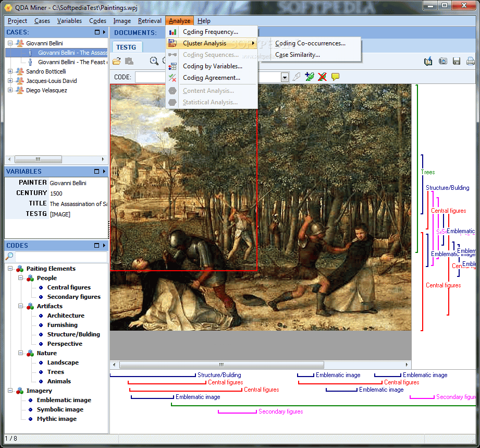This screenshot has width=480, height=448.
Task: Collapse the Giovanni Bellini case group
Action: [x=10, y=43]
